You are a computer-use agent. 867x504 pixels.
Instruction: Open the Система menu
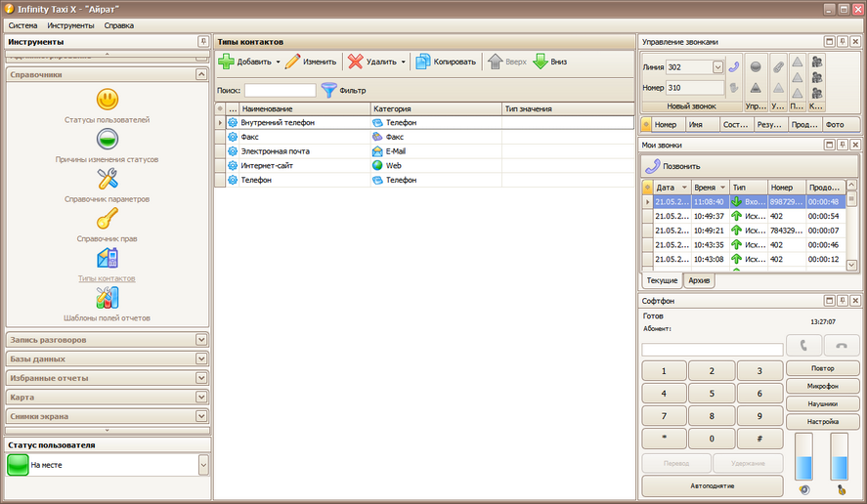click(x=22, y=25)
